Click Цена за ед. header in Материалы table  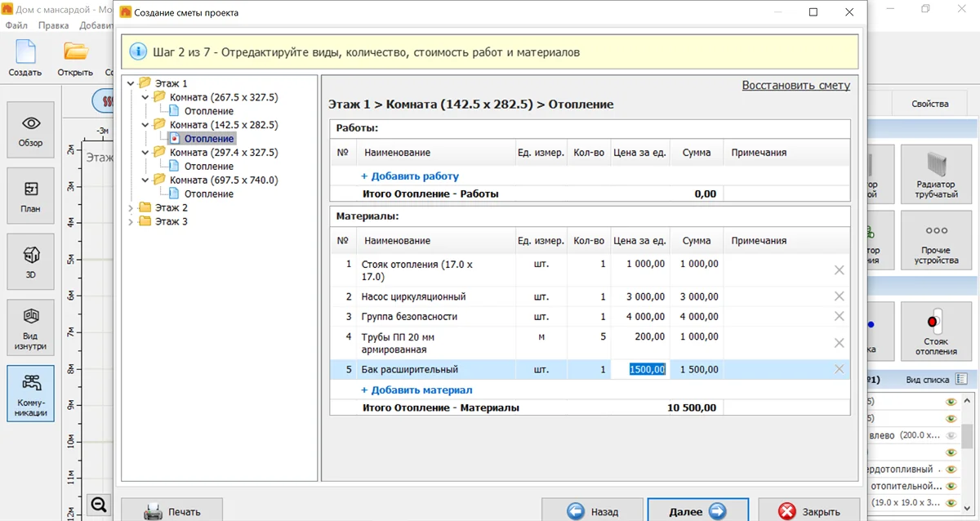click(x=639, y=241)
